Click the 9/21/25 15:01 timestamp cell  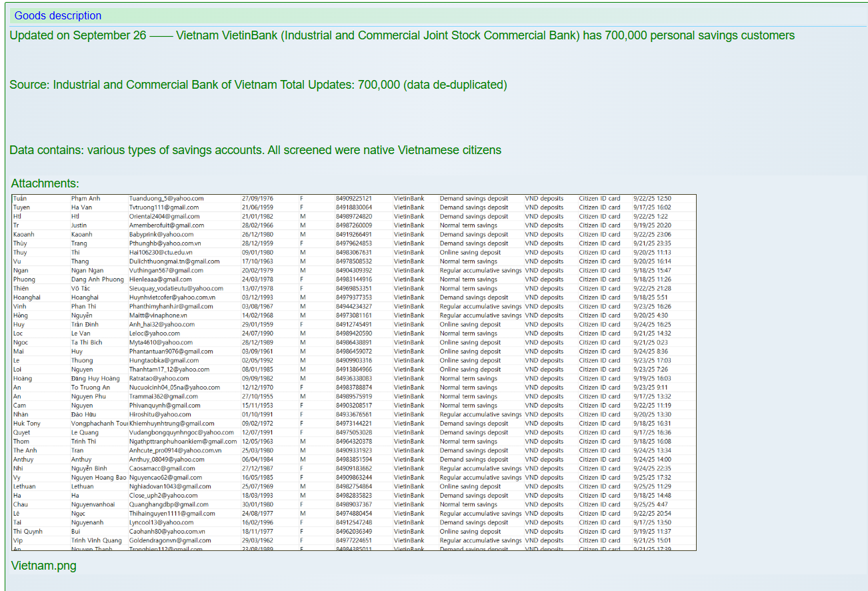[652, 540]
